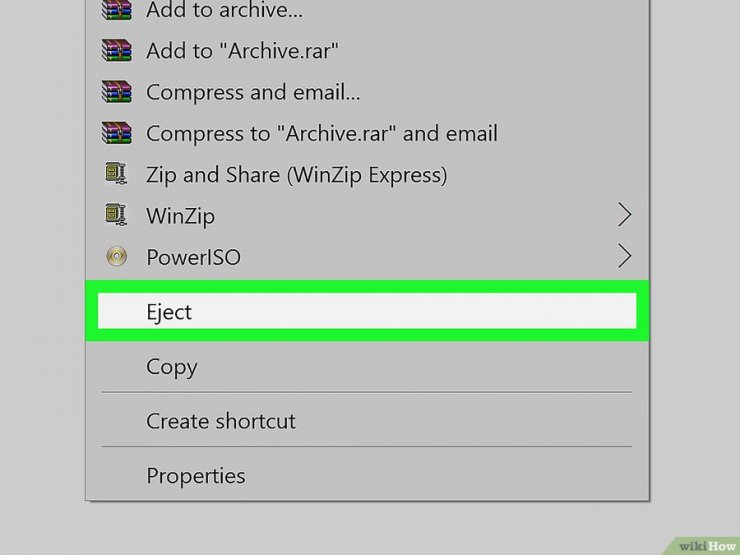740x555 pixels.
Task: Click the WinRAR icon beside Add to archive
Action: [x=117, y=9]
